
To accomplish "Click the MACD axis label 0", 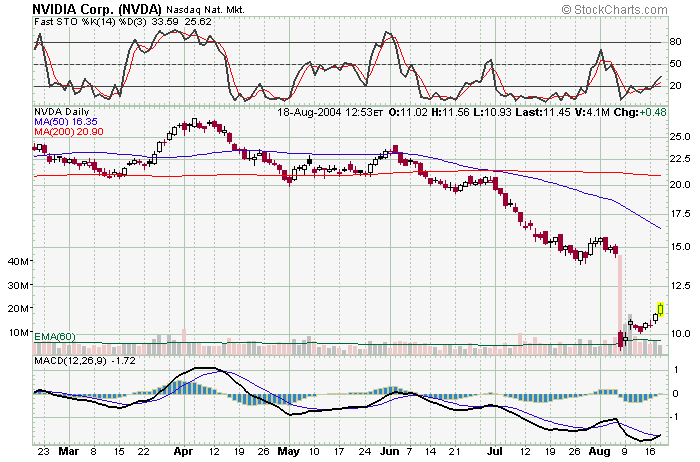I will coord(676,393).
